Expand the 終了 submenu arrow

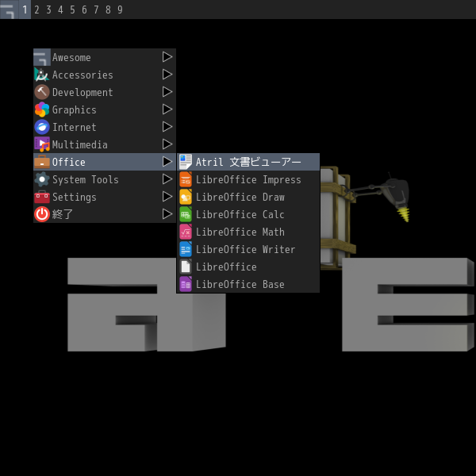click(167, 214)
